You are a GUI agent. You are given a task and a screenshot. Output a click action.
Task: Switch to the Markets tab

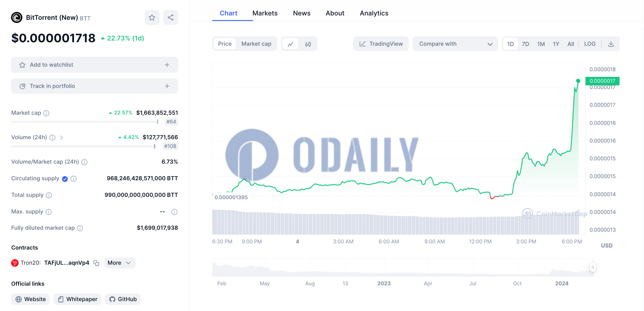point(265,13)
